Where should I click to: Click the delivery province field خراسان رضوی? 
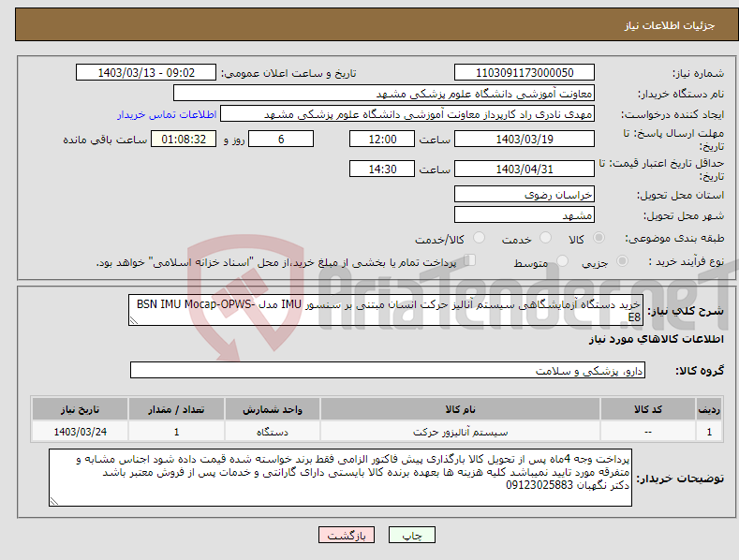[525, 194]
